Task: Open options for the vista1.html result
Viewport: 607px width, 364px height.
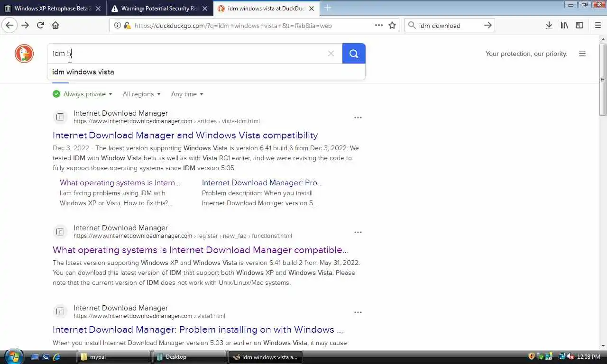Action: (358, 312)
